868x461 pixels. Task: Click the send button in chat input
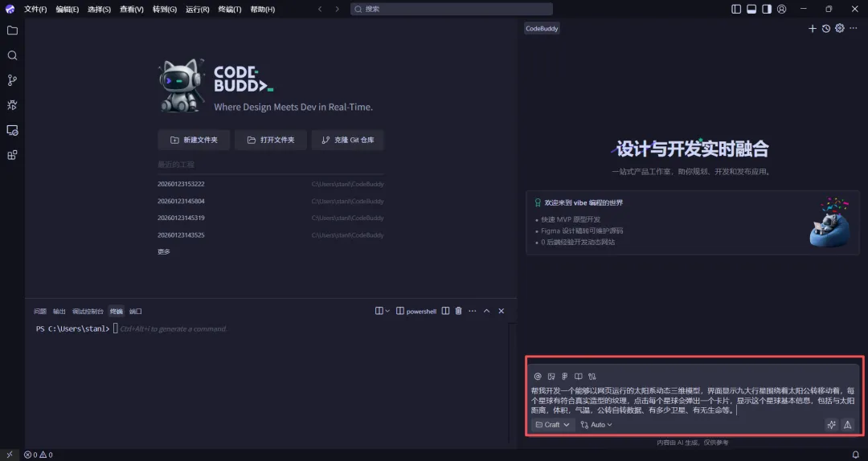pos(848,425)
